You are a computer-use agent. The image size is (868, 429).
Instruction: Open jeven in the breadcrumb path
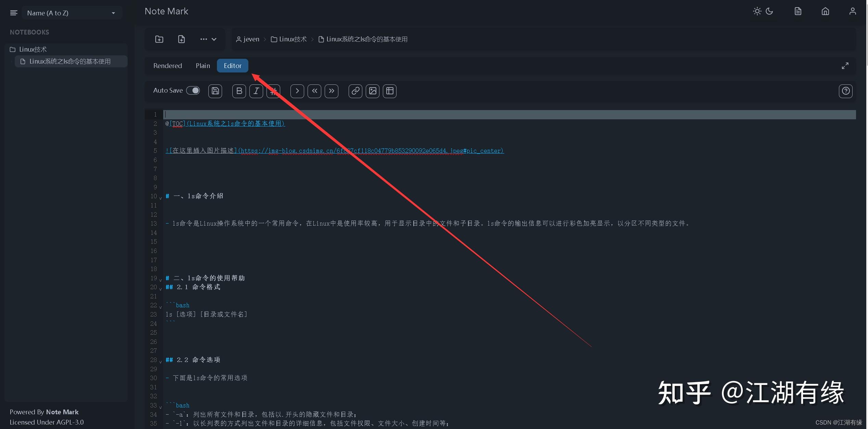point(250,39)
